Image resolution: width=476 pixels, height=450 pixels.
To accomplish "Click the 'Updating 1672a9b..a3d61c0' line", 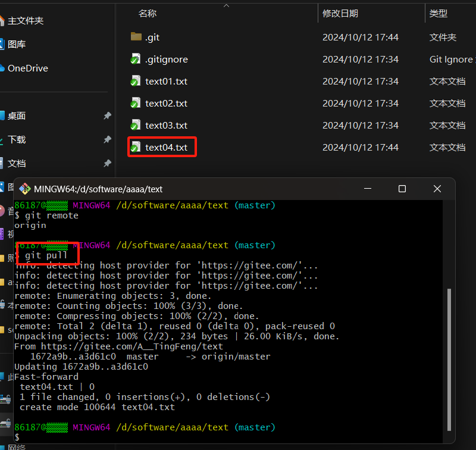I will (x=81, y=367).
